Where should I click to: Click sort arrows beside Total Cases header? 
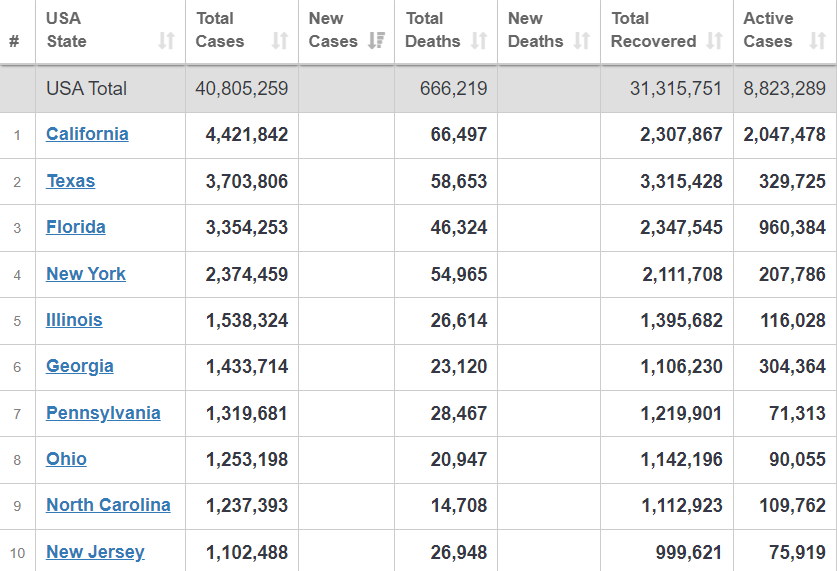coord(280,41)
